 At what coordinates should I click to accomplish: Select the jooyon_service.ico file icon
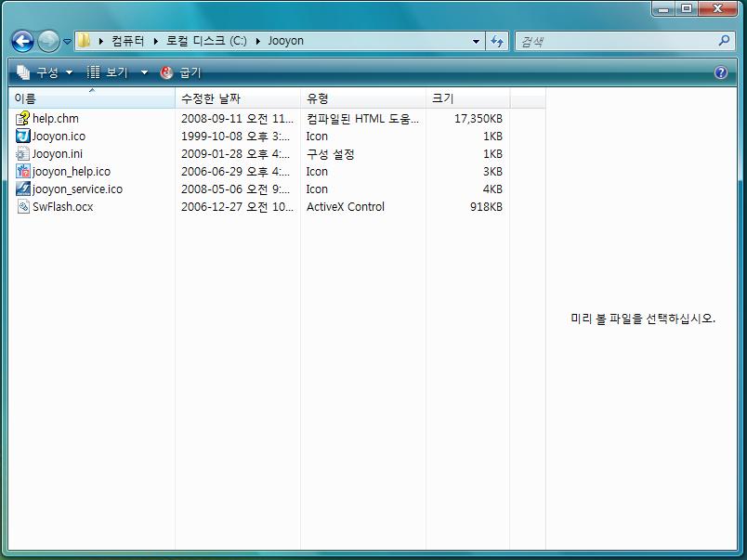pos(22,189)
